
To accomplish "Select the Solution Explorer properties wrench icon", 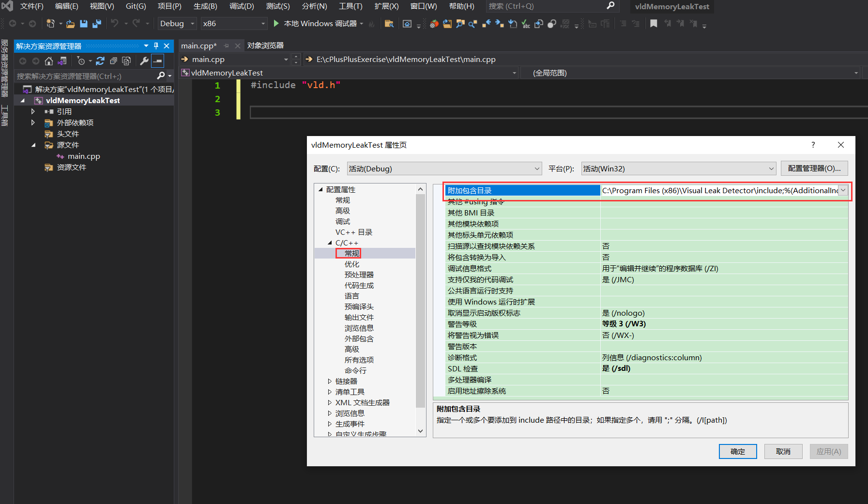I will pos(144,61).
